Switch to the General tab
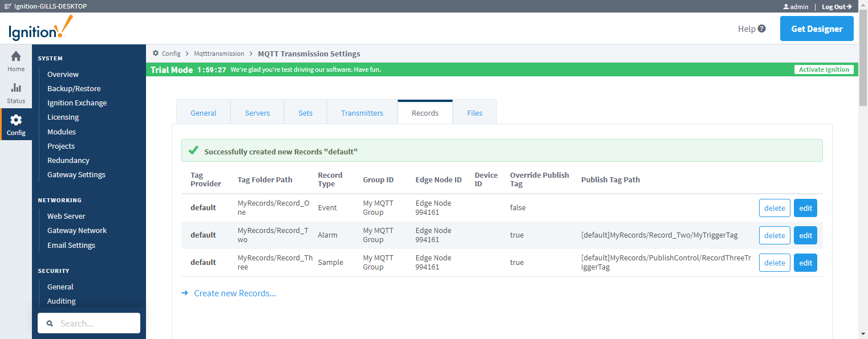 coord(204,112)
